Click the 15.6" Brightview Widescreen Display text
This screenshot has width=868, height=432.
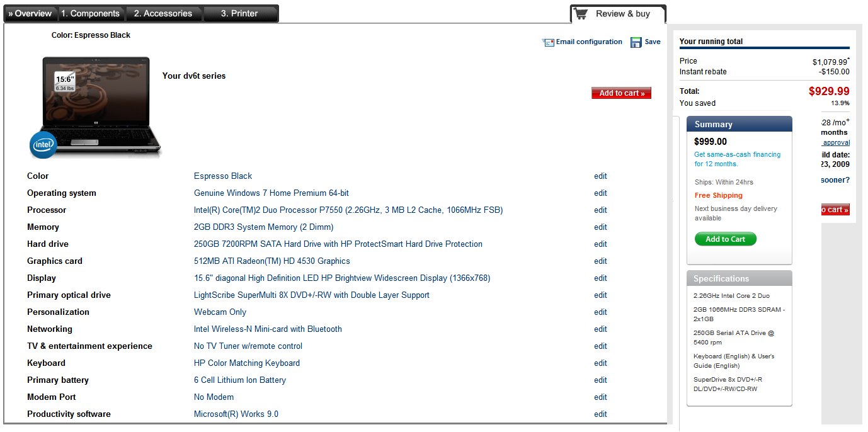click(342, 278)
